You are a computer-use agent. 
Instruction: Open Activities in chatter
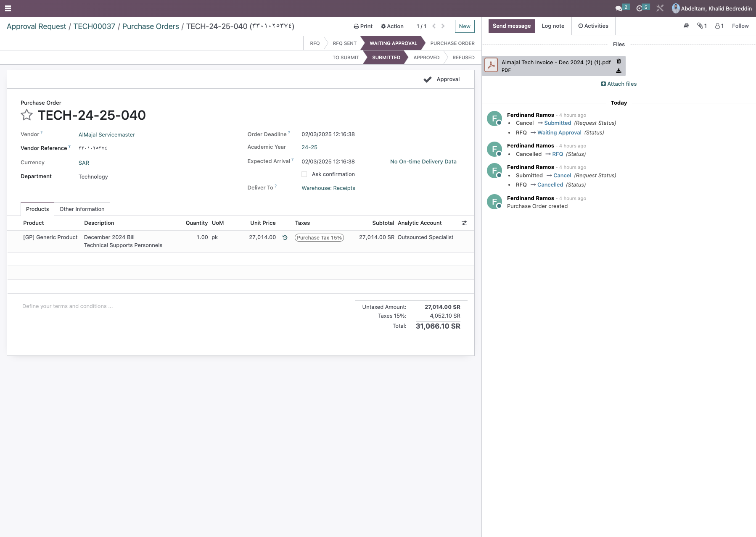593,26
